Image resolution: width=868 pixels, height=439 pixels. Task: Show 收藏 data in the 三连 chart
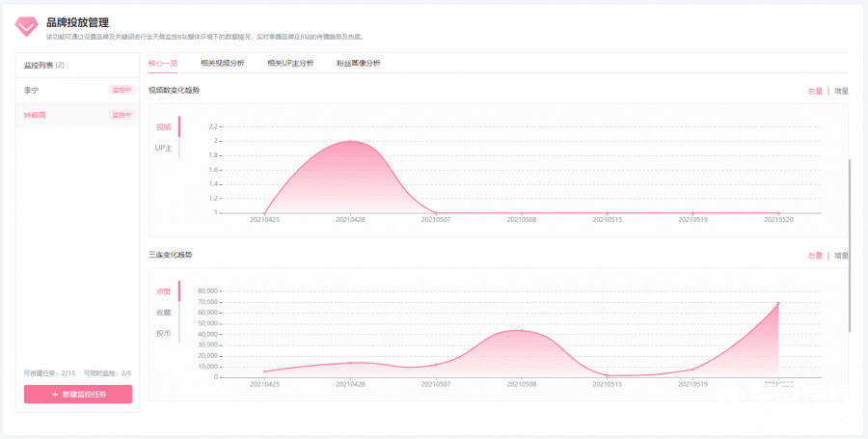163,312
